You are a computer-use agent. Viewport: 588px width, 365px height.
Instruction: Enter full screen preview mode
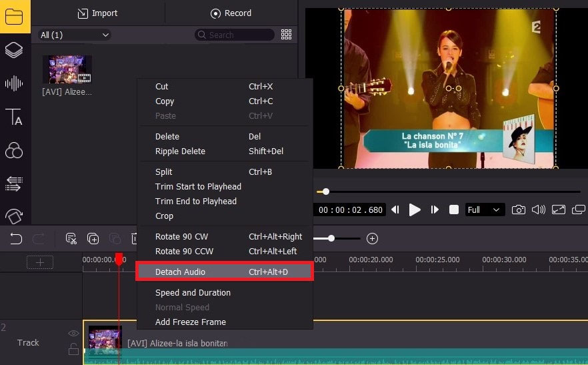(559, 210)
